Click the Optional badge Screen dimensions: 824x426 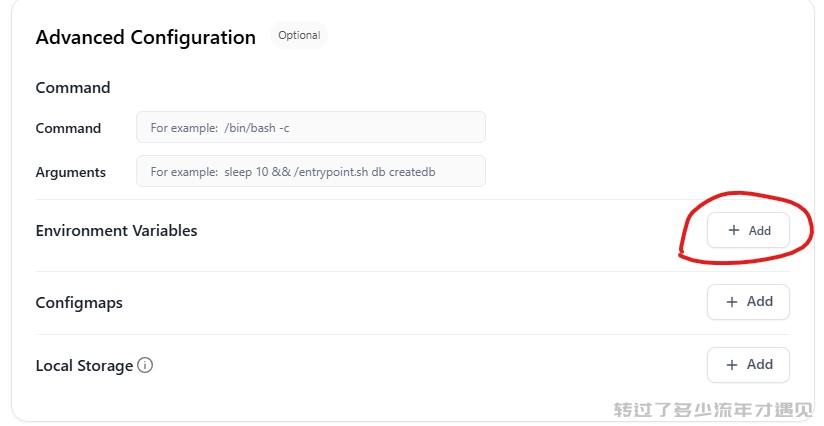299,35
